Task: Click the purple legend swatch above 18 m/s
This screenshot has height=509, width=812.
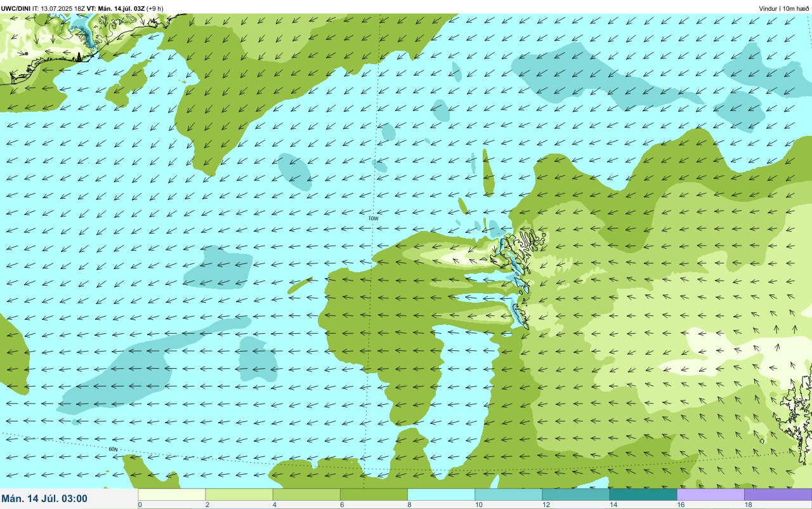Action: 778,494
